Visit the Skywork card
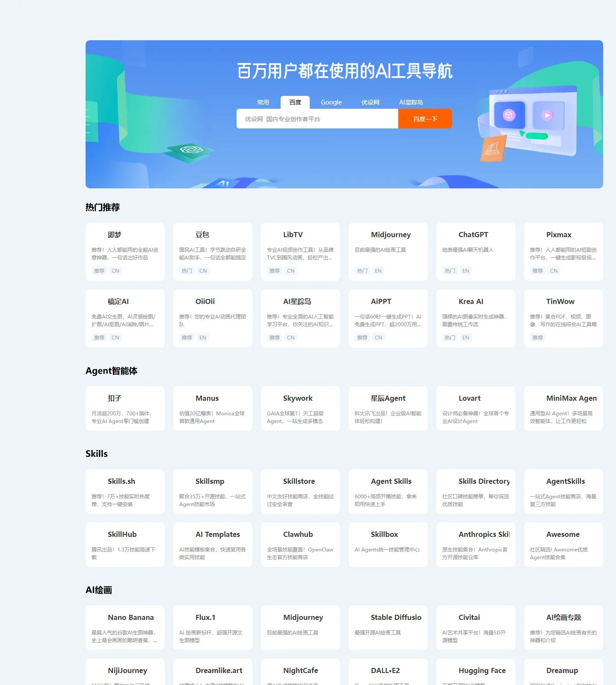This screenshot has width=616, height=685. pos(300,408)
